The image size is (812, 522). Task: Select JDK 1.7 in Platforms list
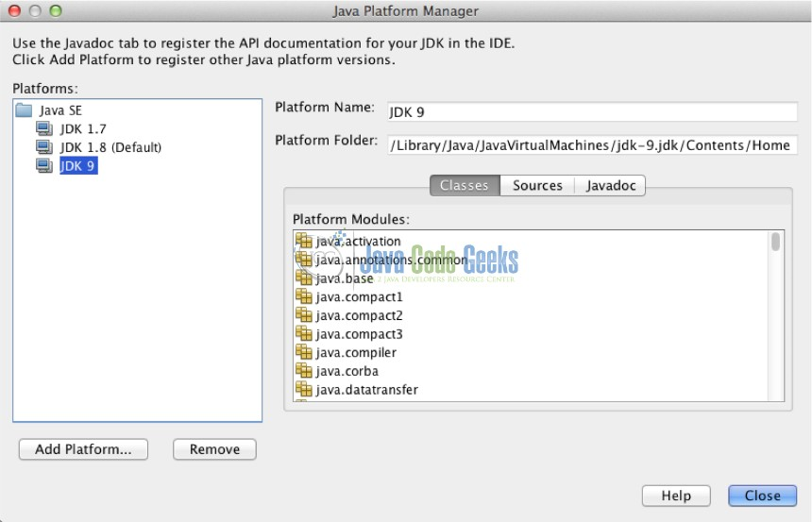click(x=83, y=129)
